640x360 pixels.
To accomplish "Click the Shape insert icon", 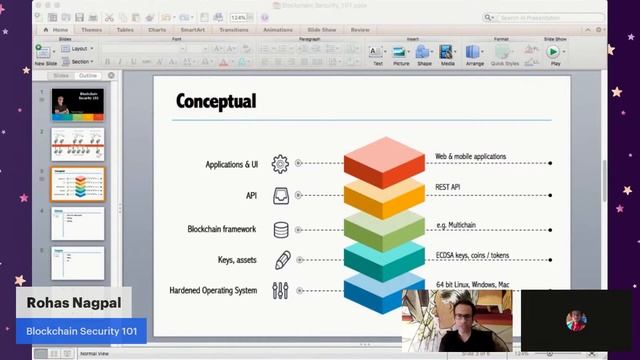I will tap(423, 52).
